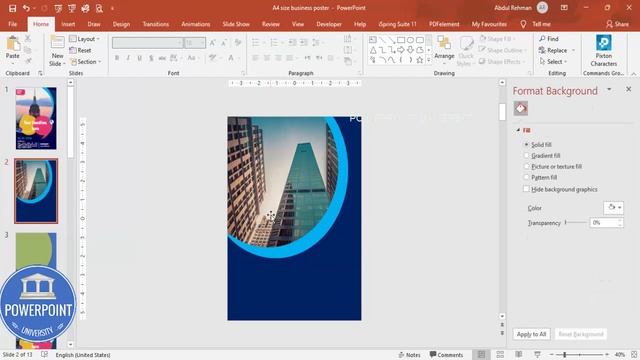Viewport: 640px width, 360px height.
Task: Undo the last action
Action: click(27, 8)
